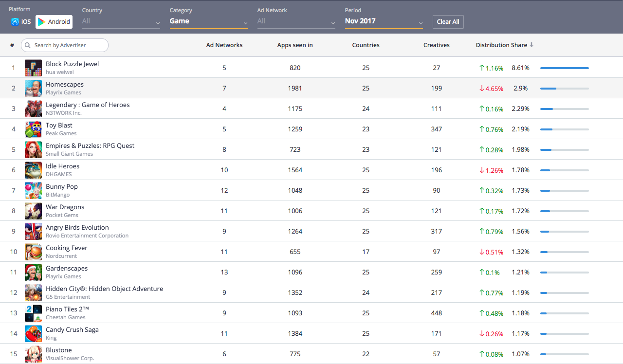Open Empires & Puzzles: RPG Quest link
The image size is (623, 364).
pyautogui.click(x=90, y=146)
